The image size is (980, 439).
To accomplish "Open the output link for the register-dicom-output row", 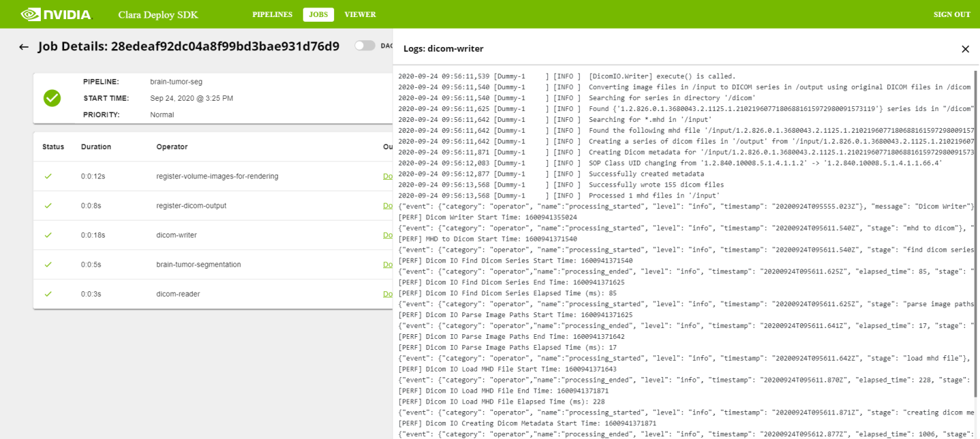I will tap(388, 206).
